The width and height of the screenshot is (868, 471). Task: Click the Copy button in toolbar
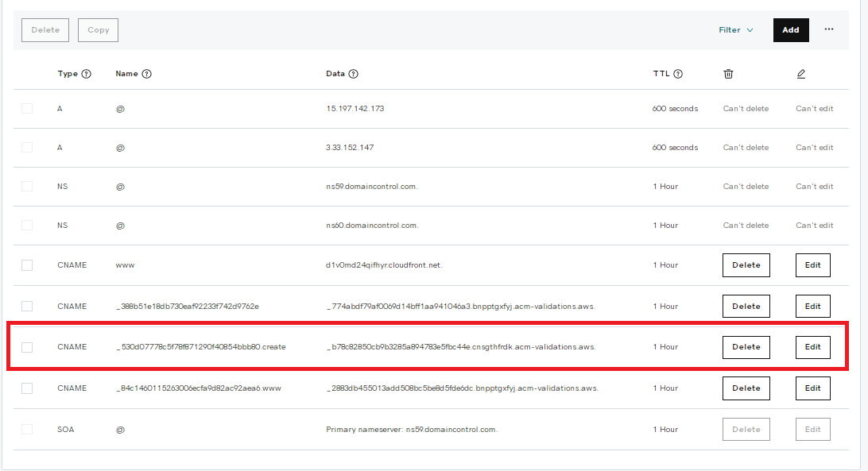99,30
